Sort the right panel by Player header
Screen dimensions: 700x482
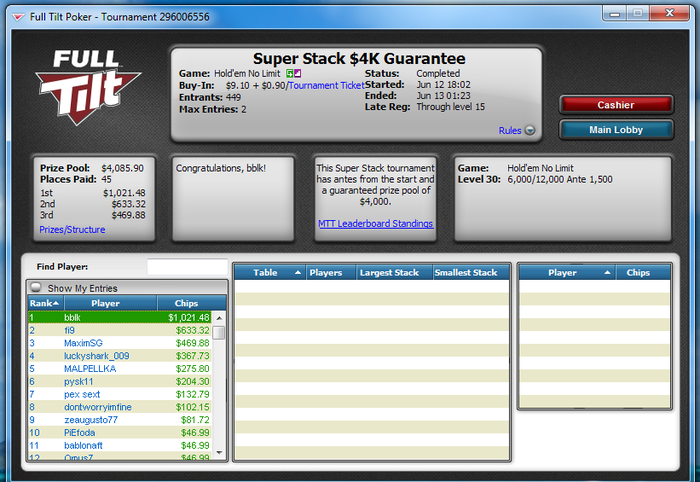click(567, 273)
